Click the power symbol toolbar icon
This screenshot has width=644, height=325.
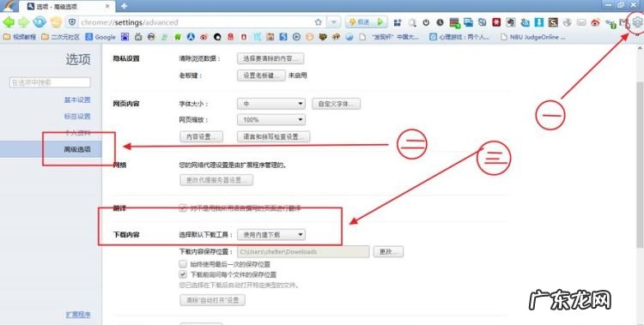click(x=426, y=22)
